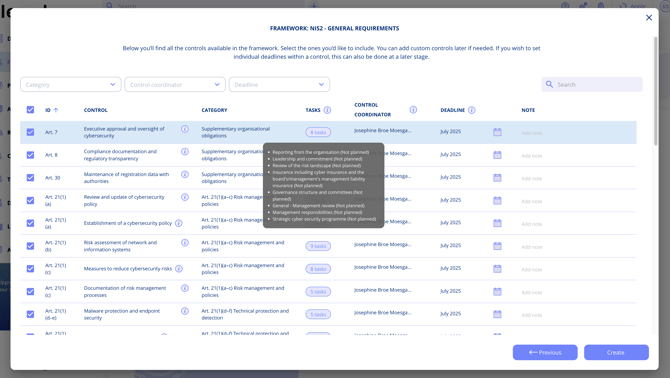This screenshot has height=378, width=670.
Task: Open the Category filter dropdown
Action: (71, 85)
